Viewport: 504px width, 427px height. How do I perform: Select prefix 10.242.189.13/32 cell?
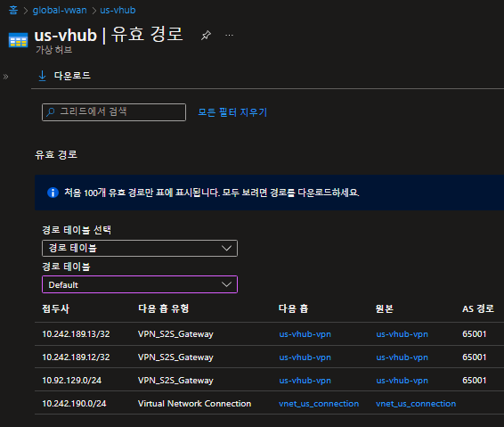tap(76, 334)
